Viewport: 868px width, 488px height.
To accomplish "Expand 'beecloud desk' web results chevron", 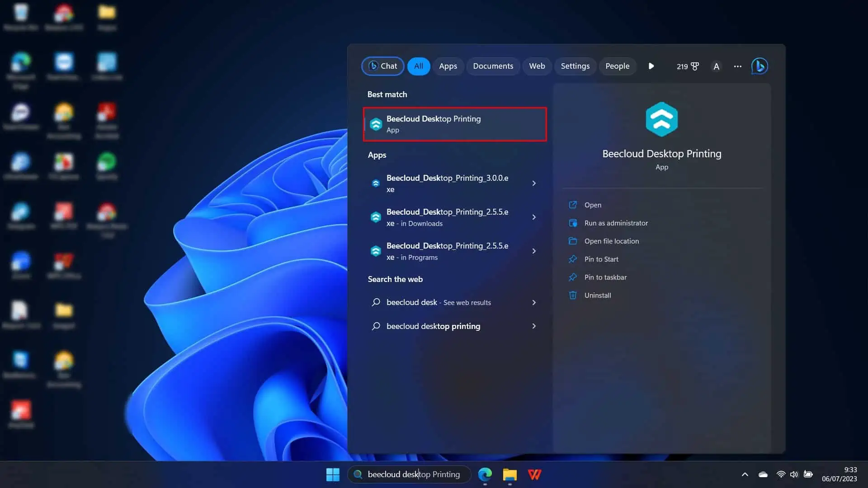I will pyautogui.click(x=534, y=302).
